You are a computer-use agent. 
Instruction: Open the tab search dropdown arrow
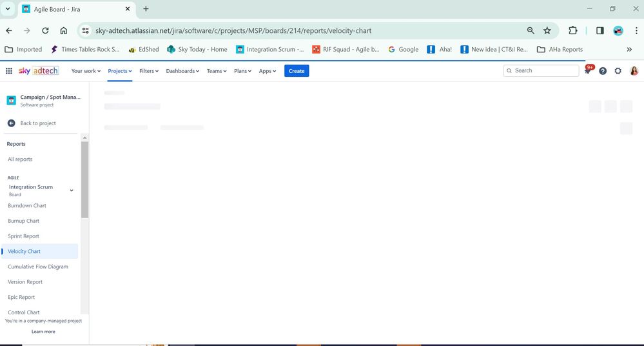(7, 8)
